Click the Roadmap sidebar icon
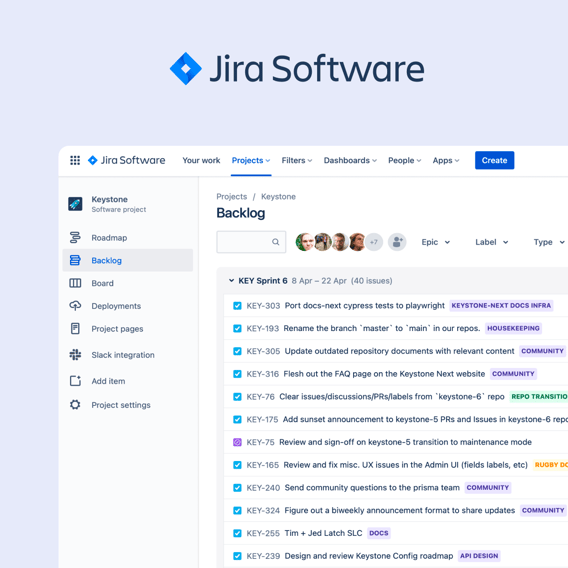This screenshot has width=568, height=568. point(75,238)
